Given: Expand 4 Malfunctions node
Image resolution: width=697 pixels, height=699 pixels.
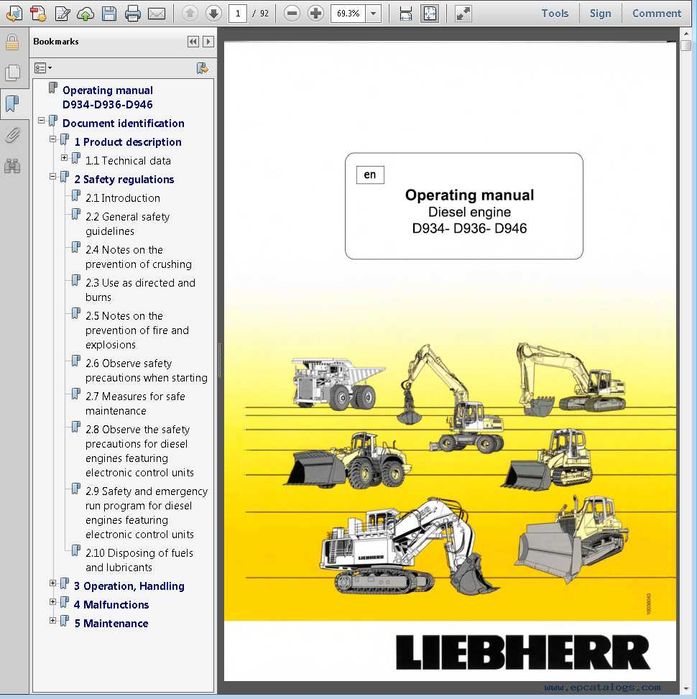Looking at the screenshot, I should pyautogui.click(x=53, y=602).
